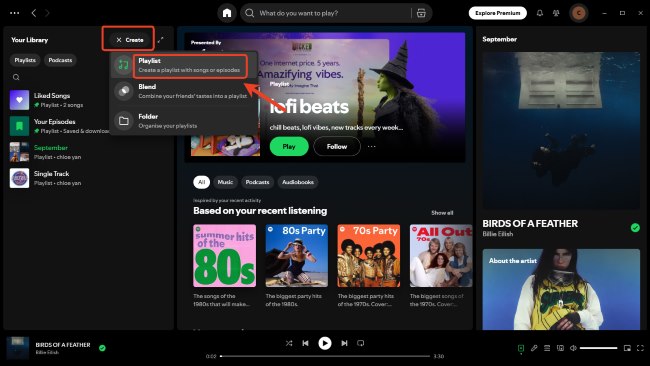Filter library by Podcasts
Screen dimensions: 650x366
[60, 60]
